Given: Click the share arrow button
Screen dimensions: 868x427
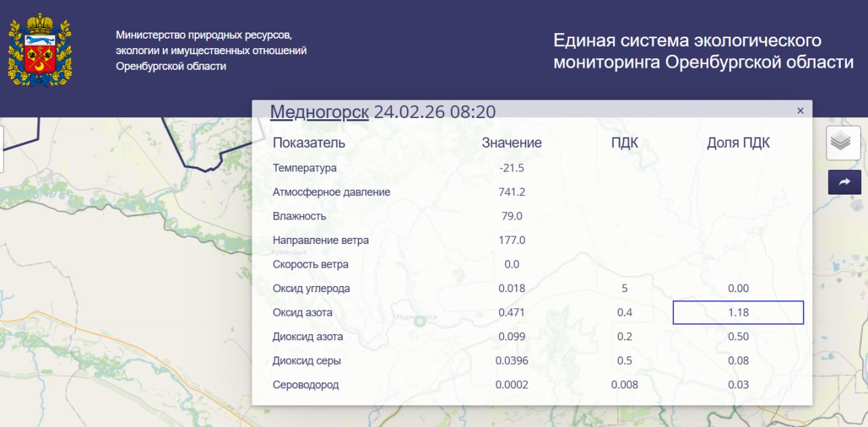Looking at the screenshot, I should click(x=844, y=182).
